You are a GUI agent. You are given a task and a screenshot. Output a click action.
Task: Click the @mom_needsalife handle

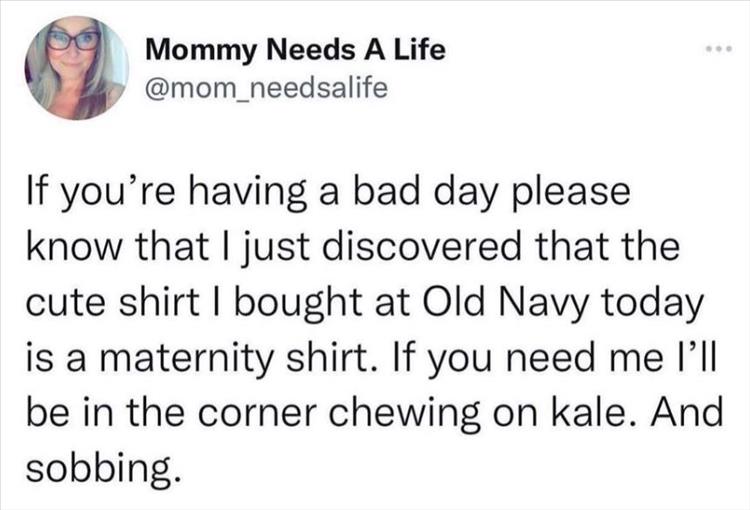click(x=262, y=89)
